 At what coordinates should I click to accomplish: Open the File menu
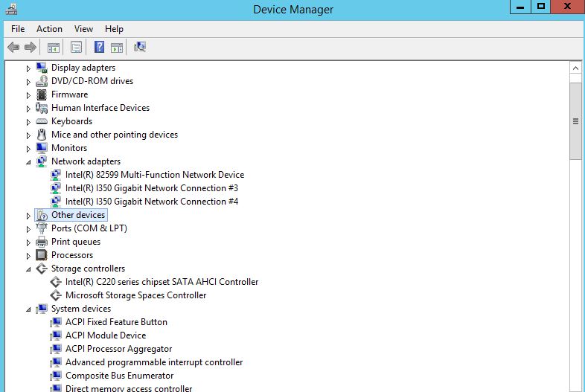[x=18, y=29]
